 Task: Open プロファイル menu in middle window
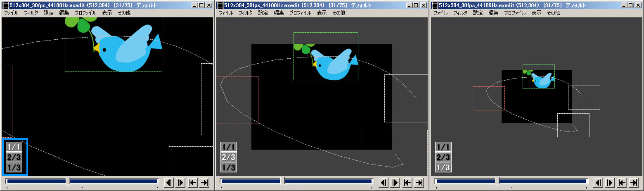coord(300,13)
